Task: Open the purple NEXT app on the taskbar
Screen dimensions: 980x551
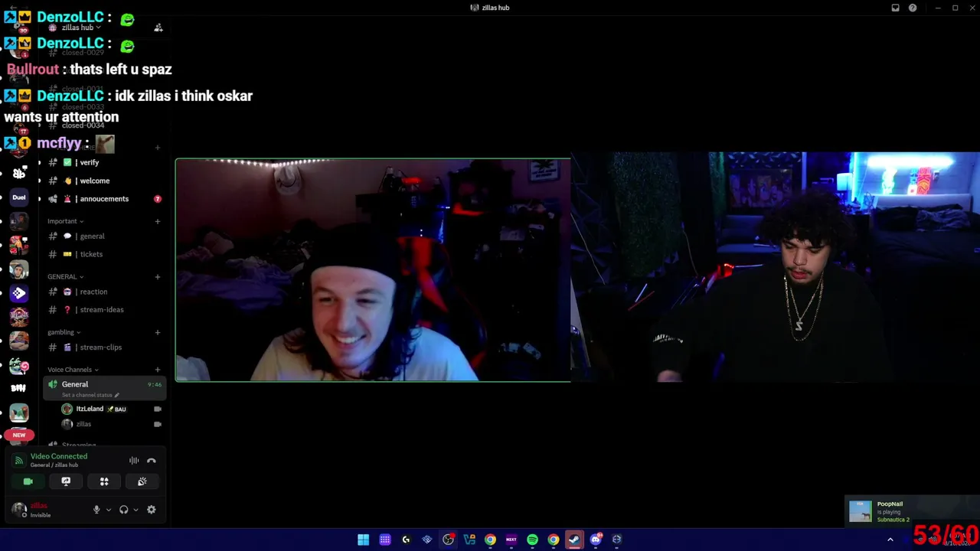Action: pos(511,540)
